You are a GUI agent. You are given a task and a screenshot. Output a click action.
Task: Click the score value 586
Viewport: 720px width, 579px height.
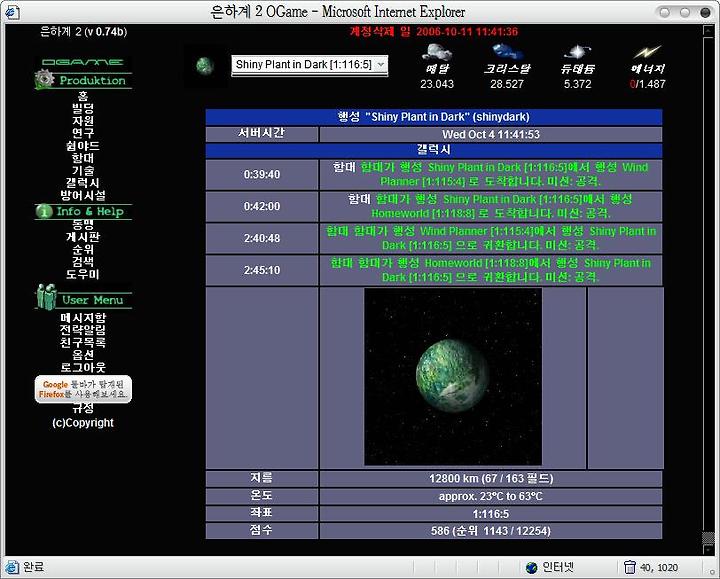pos(491,531)
